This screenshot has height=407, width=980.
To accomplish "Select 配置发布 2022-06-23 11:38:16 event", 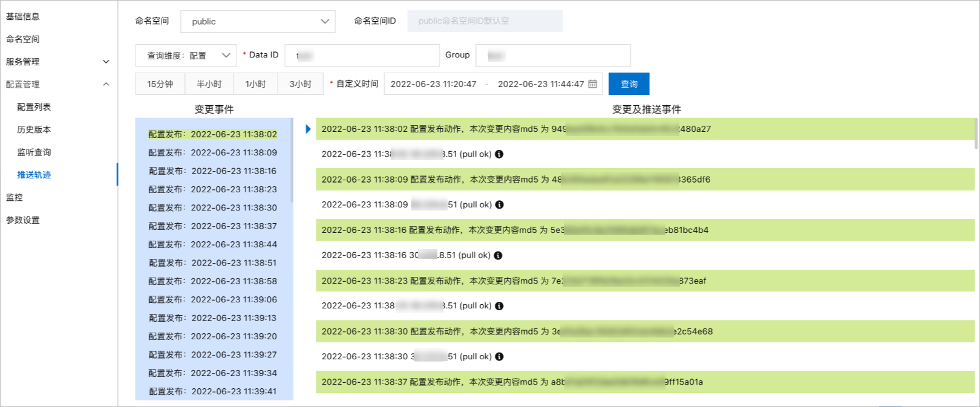I will (x=213, y=171).
